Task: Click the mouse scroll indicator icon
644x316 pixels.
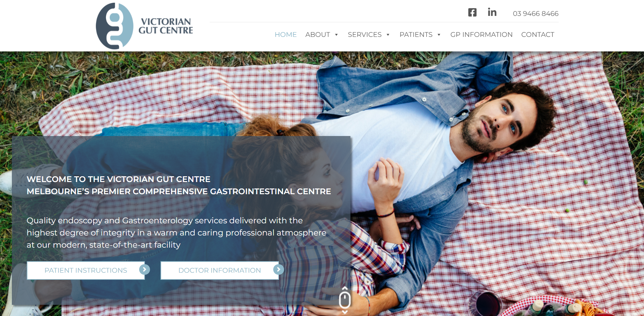Action: tap(345, 300)
